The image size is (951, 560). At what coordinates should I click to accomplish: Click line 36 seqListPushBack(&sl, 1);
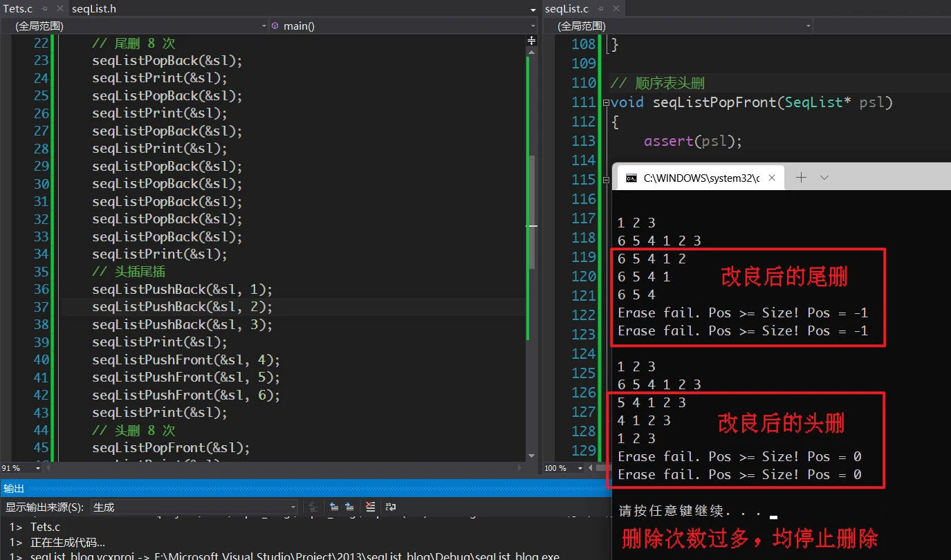click(183, 289)
